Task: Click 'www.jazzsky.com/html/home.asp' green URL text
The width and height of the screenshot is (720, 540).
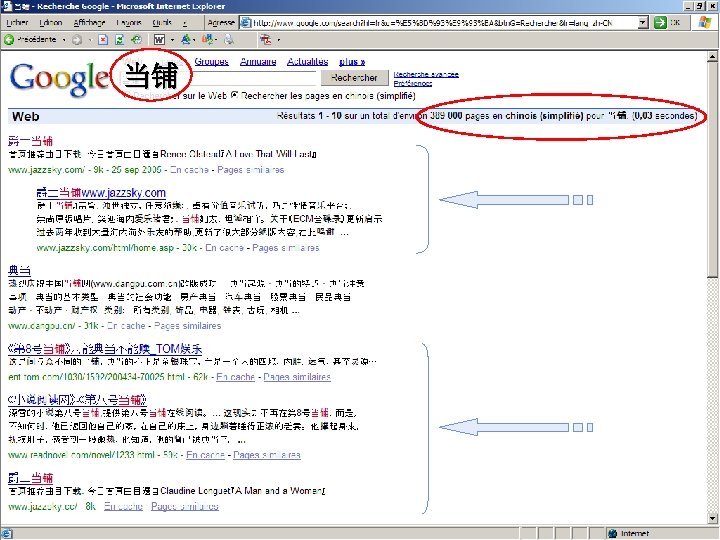Action: point(105,248)
